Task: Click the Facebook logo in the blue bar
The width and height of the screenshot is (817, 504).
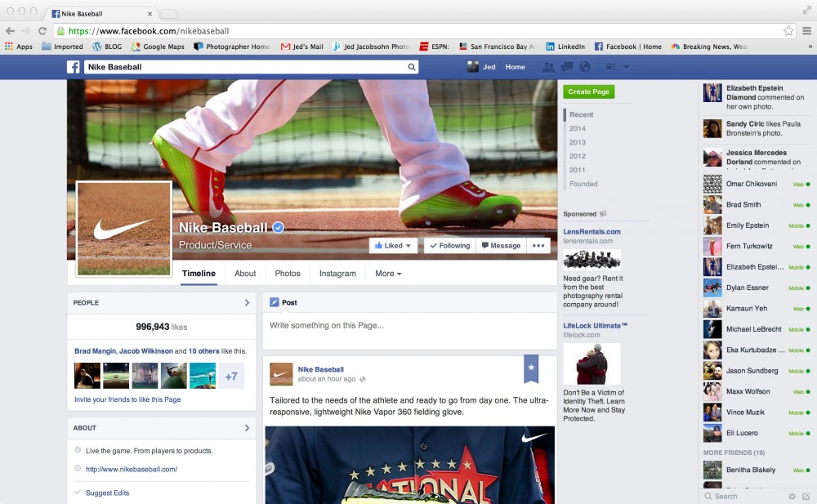Action: coord(73,67)
